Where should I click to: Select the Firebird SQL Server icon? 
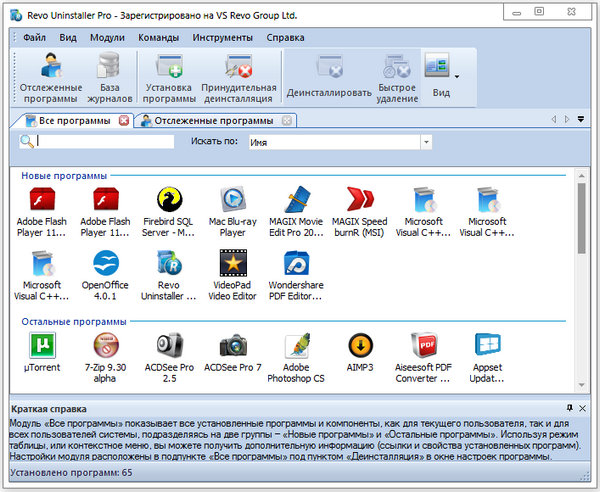168,201
